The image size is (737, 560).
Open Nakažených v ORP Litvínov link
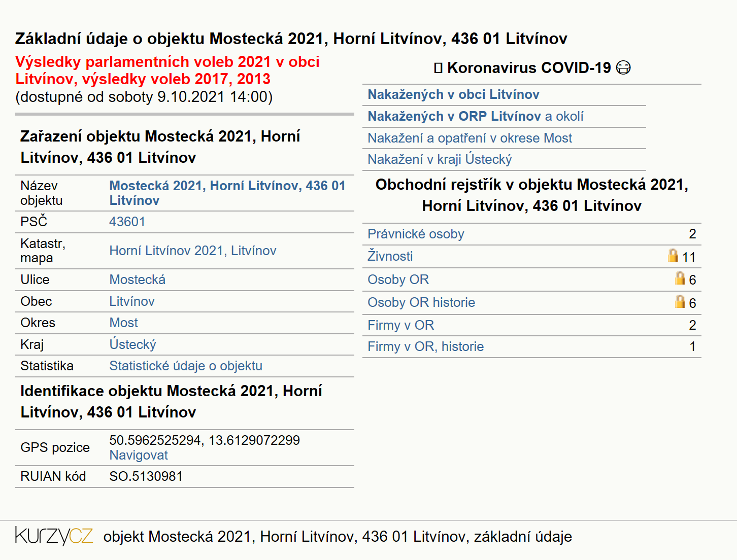click(454, 116)
